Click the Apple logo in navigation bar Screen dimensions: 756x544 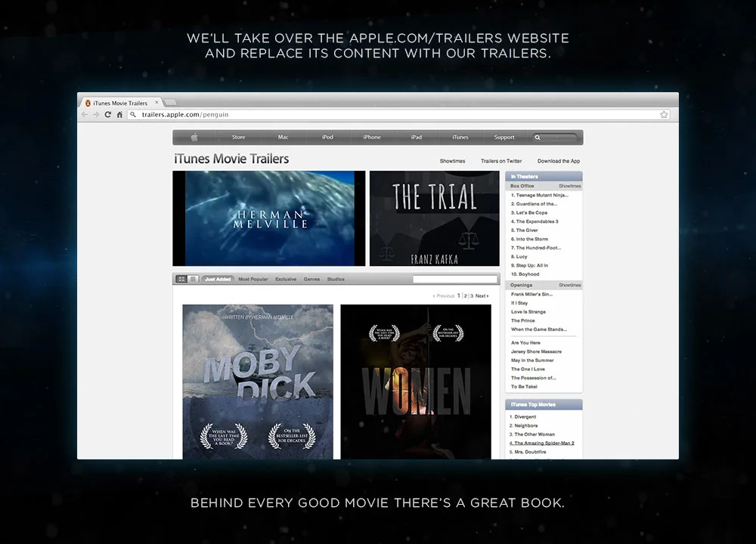(x=194, y=138)
